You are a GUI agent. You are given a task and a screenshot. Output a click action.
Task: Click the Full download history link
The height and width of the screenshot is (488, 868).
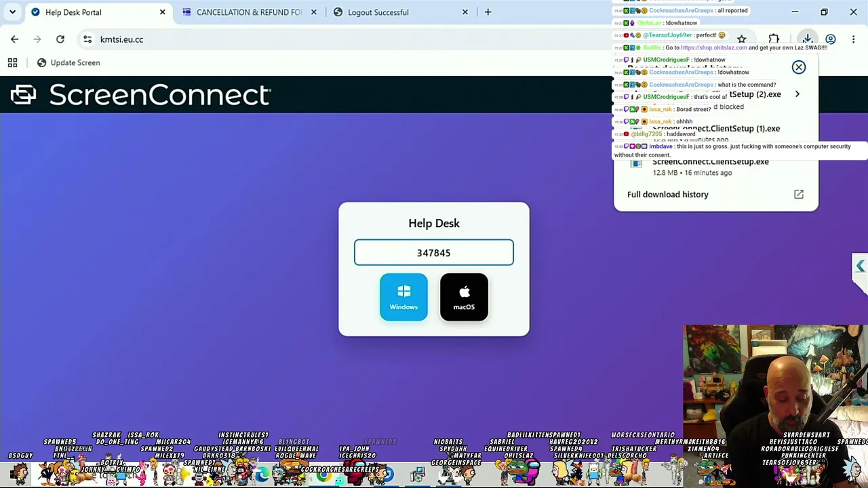tap(668, 195)
